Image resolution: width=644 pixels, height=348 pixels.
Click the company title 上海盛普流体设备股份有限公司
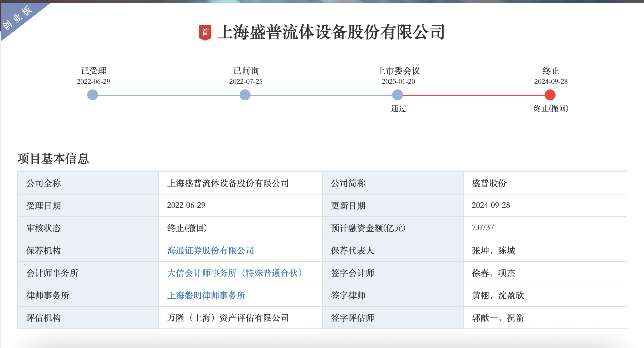click(332, 31)
